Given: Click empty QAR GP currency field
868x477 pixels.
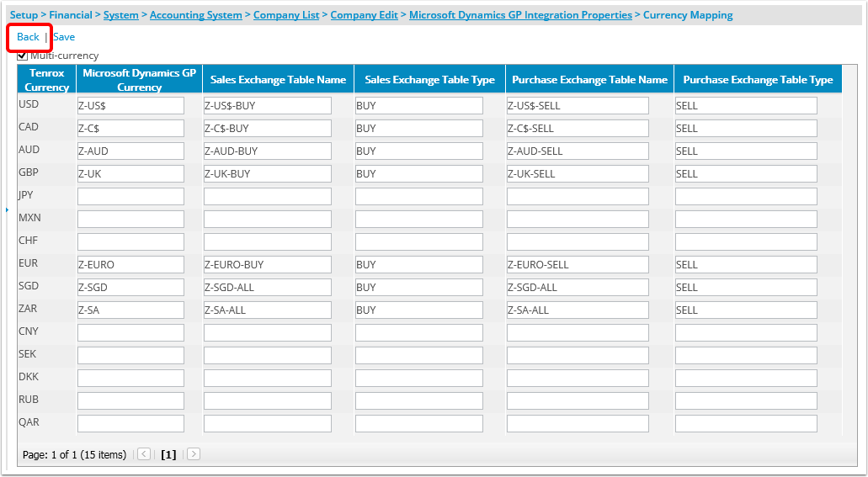Looking at the screenshot, I should 130,423.
